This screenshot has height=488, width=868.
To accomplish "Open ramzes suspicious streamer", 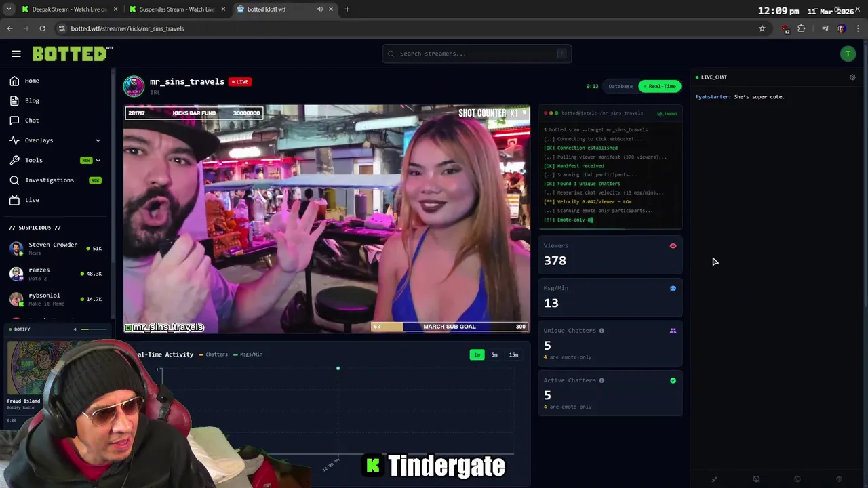I will [x=56, y=274].
